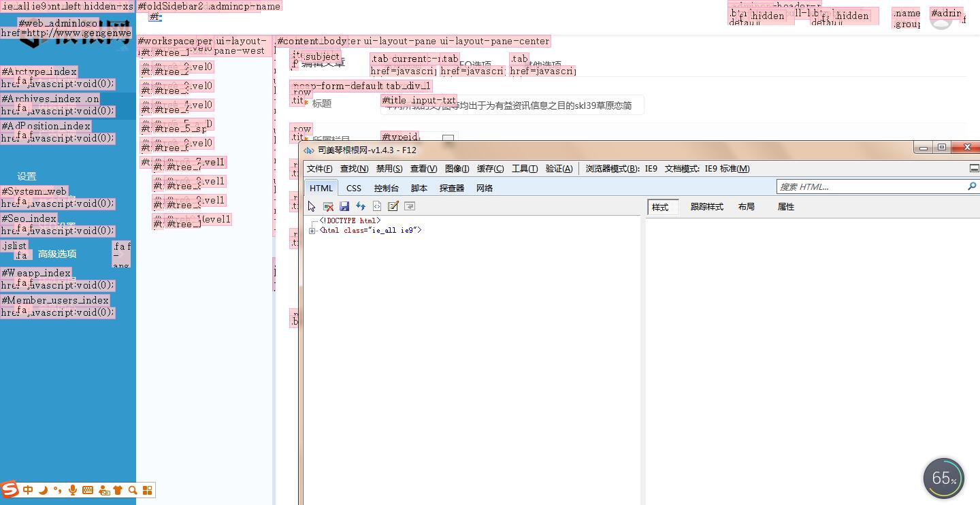Open the 工具(T) menu in F12 window
The width and height of the screenshot is (980, 505).
[525, 169]
